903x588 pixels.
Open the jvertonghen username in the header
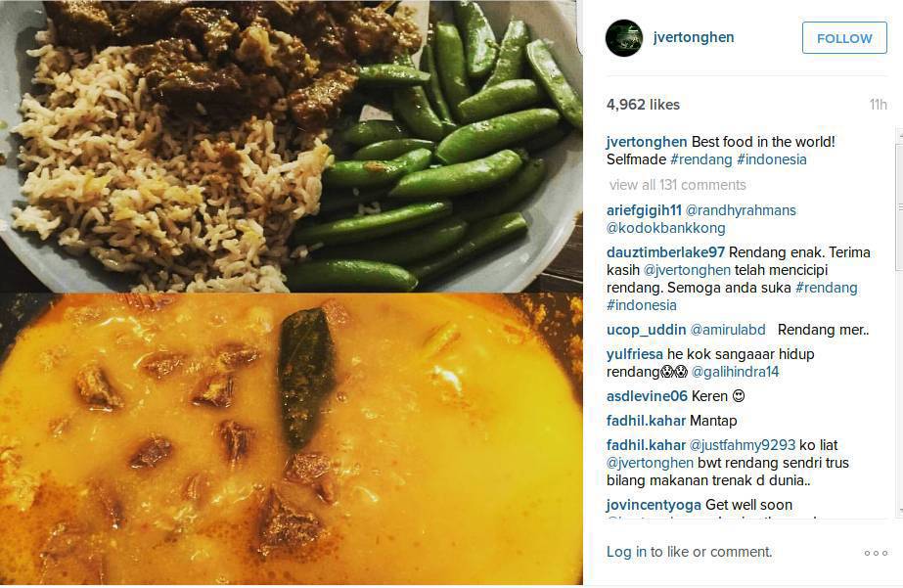(694, 37)
